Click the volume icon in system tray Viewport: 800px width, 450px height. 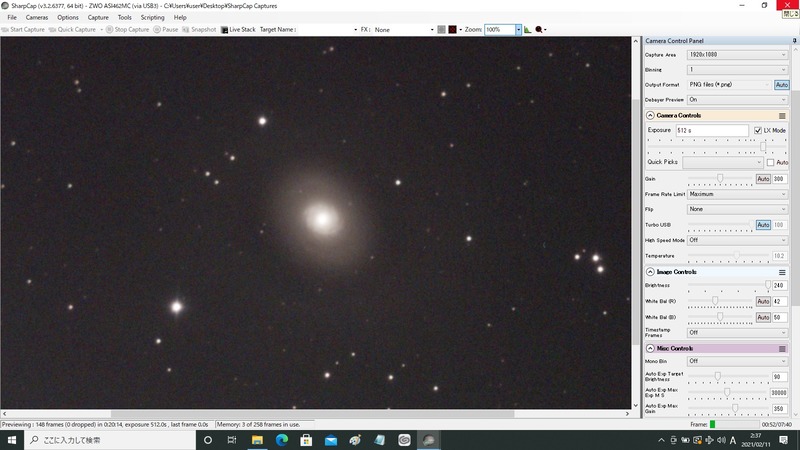point(721,440)
